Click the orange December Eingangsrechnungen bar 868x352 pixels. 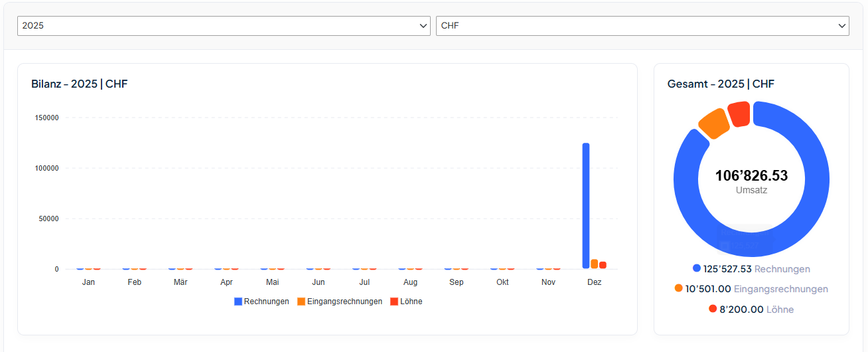click(x=595, y=264)
